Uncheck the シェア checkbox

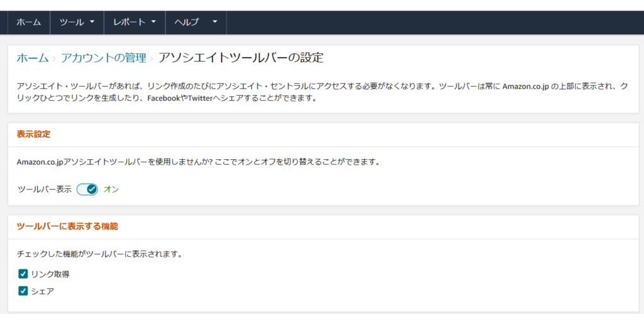click(x=23, y=291)
